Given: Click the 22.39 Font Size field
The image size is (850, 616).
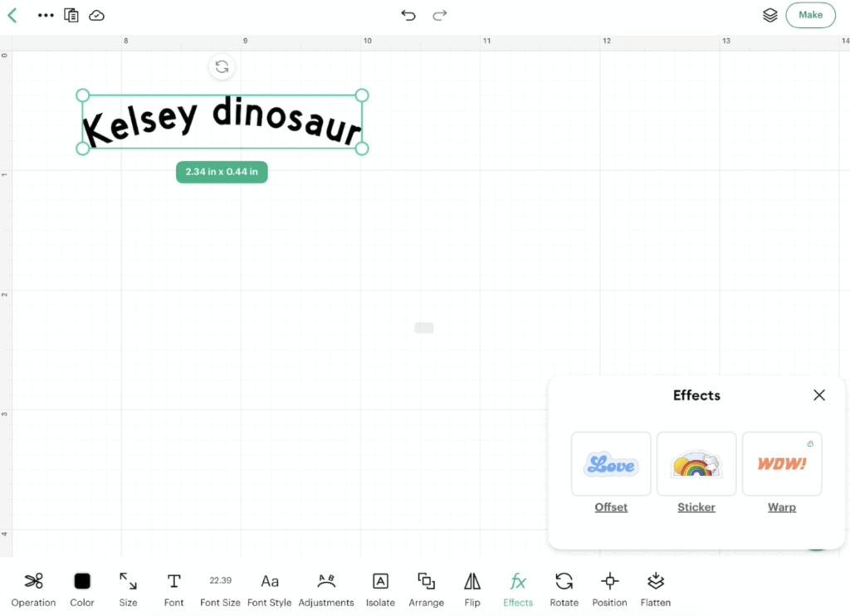Looking at the screenshot, I should click(220, 589).
